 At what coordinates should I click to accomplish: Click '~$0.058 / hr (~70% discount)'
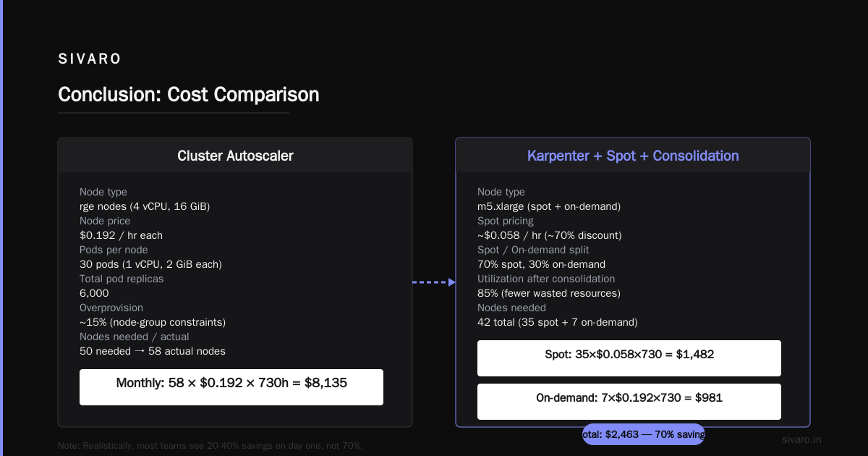[550, 235]
